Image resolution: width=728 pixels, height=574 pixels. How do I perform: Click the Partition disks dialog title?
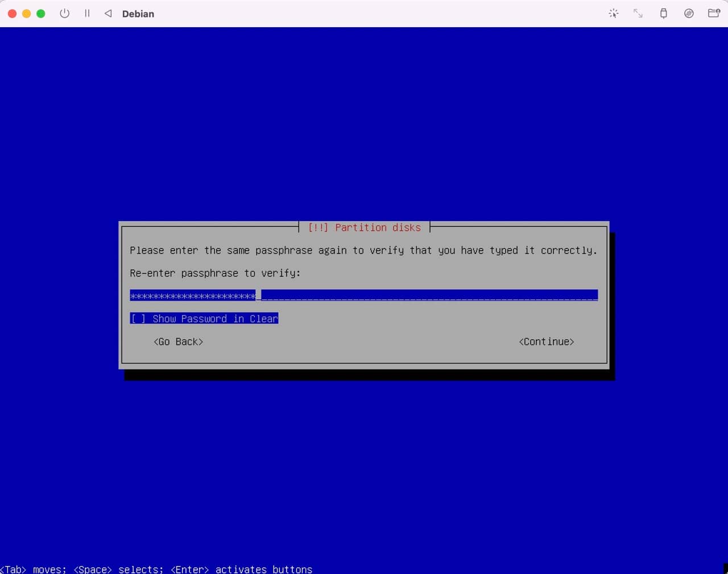365,227
